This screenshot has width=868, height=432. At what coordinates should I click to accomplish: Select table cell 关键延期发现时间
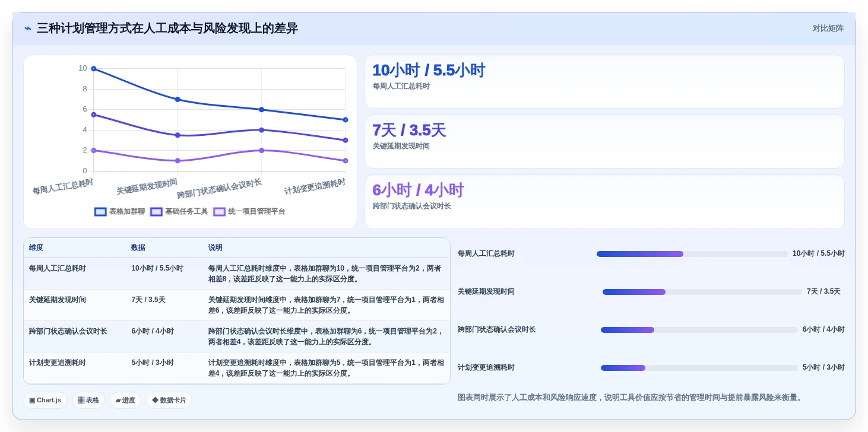tap(58, 300)
